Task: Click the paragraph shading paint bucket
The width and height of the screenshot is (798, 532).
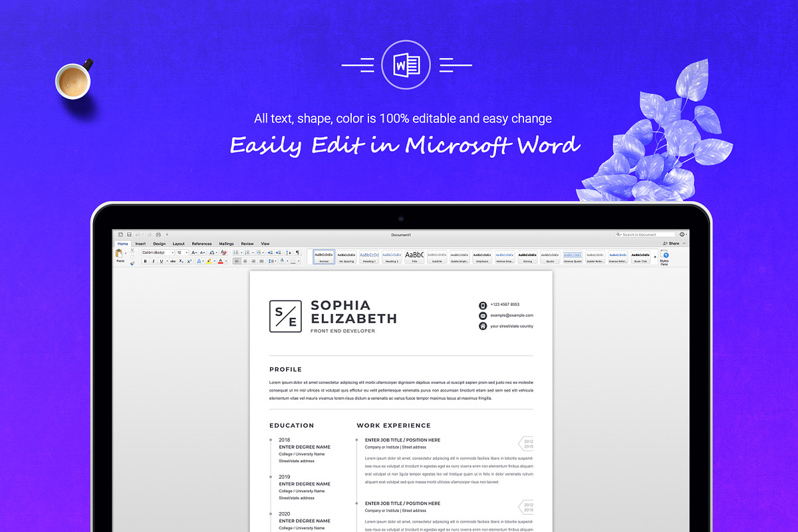Action: click(282, 261)
